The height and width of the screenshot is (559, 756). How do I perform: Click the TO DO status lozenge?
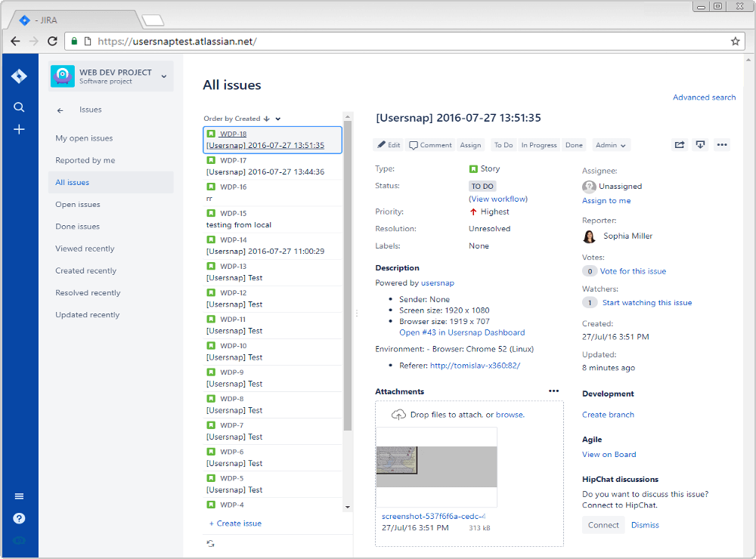coord(482,187)
